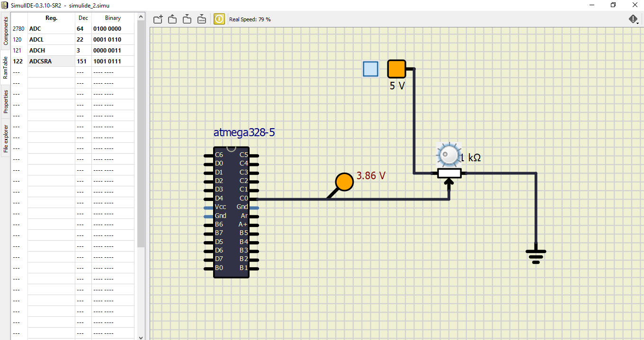Screen dimensions: 644x340
Task: Select the ground symbol
Action: (x=536, y=256)
